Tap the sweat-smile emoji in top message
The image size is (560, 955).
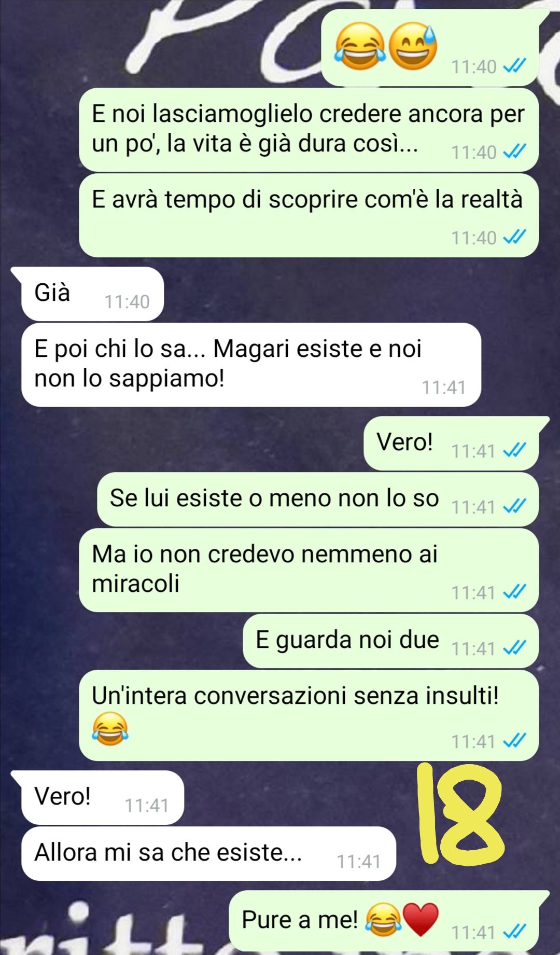[413, 47]
